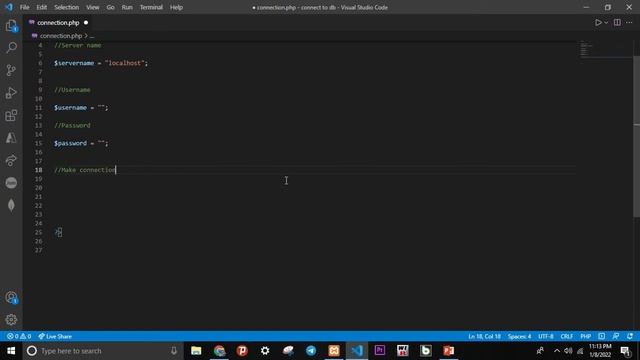Open the Terminal menu
Screen dimensions: 640x360
click(151, 7)
